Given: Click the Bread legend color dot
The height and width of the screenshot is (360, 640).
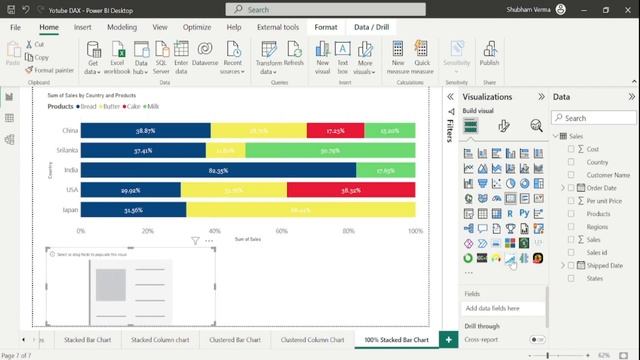Looking at the screenshot, I should point(78,107).
